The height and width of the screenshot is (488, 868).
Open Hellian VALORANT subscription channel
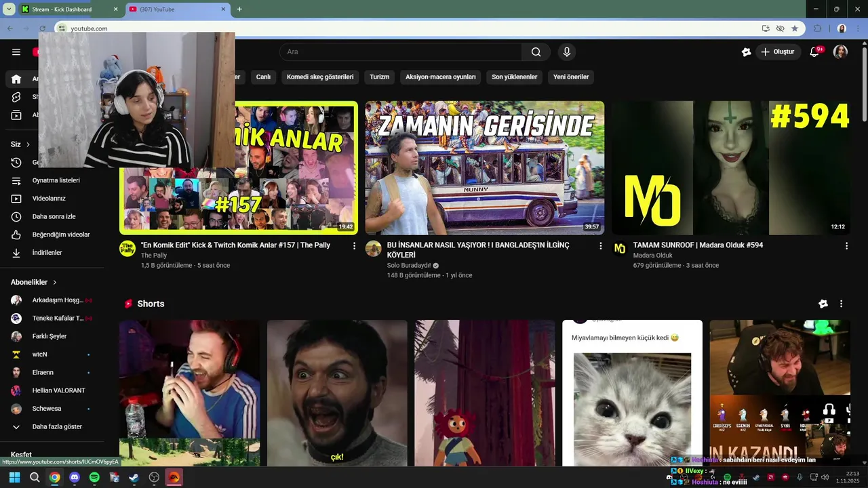pos(54,390)
